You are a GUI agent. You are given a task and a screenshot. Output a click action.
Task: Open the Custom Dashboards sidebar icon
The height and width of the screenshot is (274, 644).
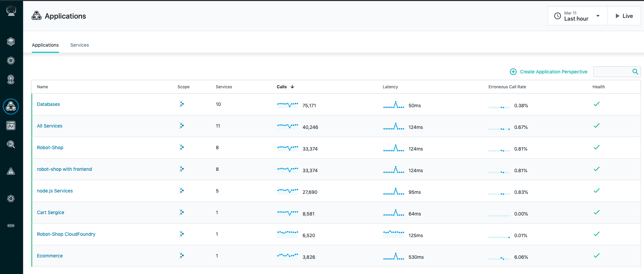tap(11, 125)
